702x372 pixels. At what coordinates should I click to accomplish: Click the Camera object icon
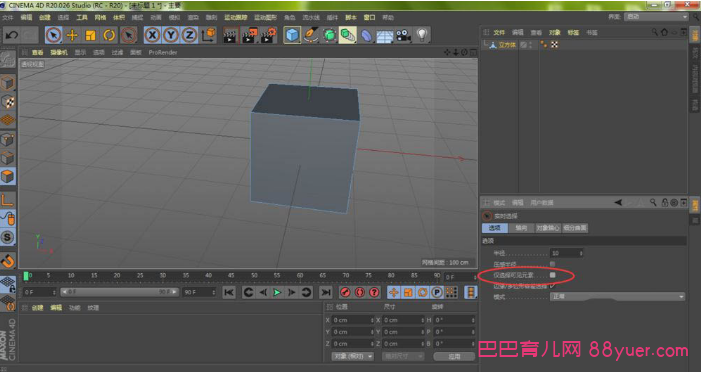pos(403,35)
